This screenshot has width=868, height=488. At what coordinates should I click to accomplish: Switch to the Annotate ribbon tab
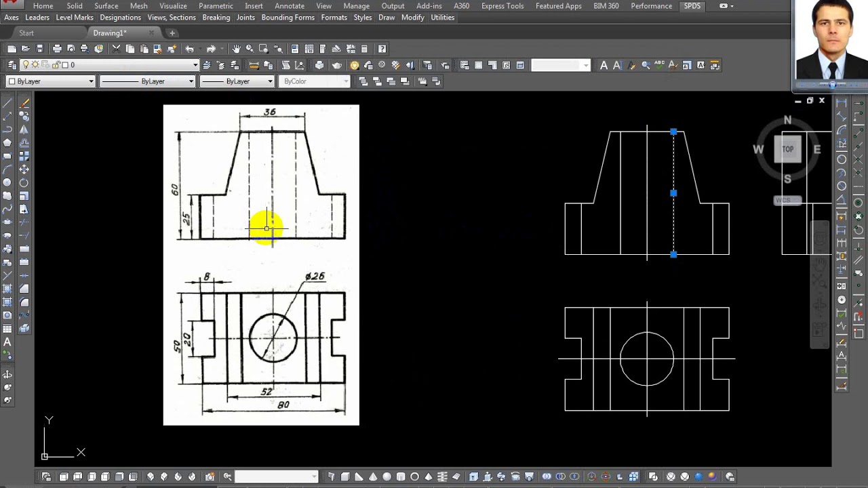click(290, 6)
